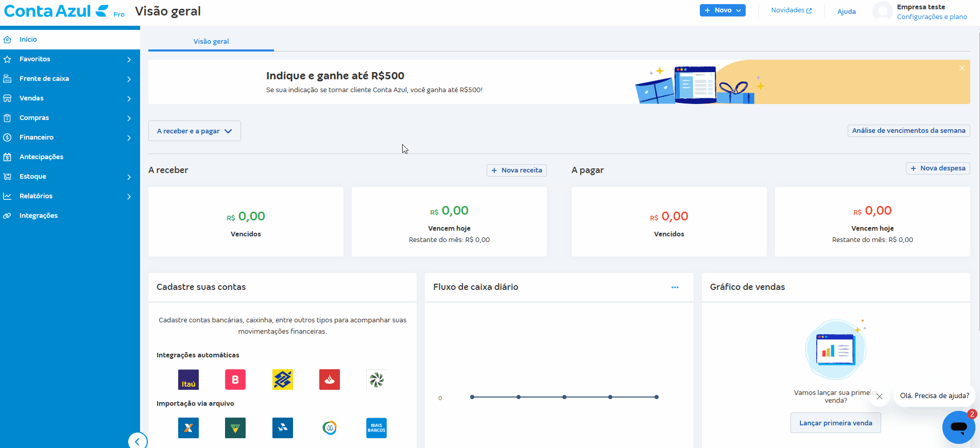Click the Antecipações icon in sidebar
980x448 pixels.
[x=7, y=157]
